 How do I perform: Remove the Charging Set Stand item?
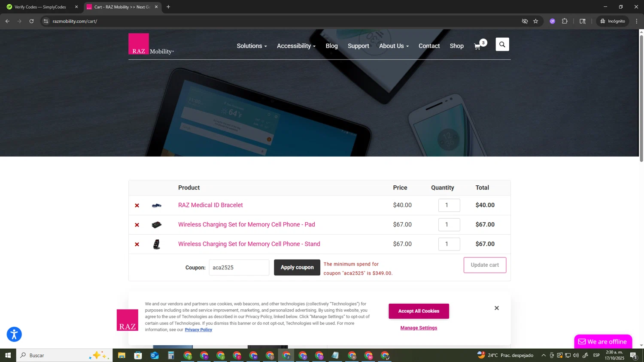click(137, 244)
